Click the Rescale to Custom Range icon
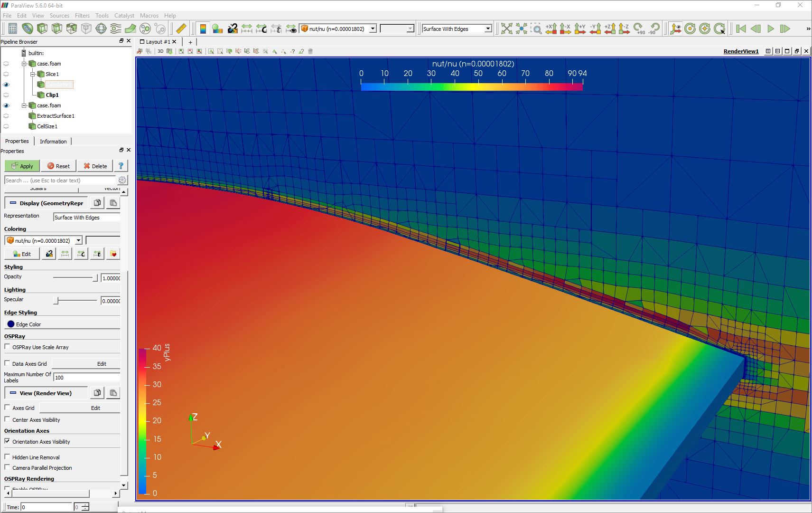This screenshot has height=513, width=812. (x=261, y=29)
